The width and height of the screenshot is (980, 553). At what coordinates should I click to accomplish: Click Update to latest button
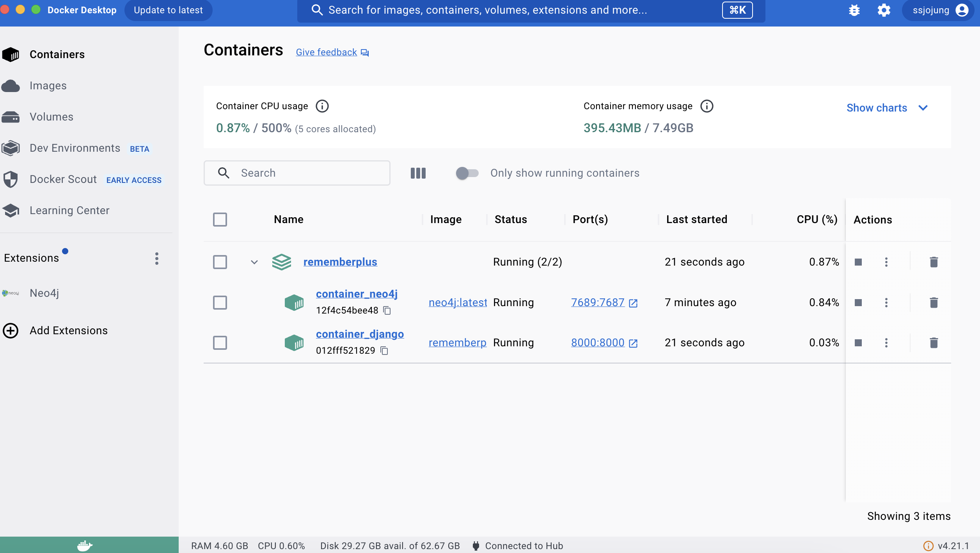point(168,10)
